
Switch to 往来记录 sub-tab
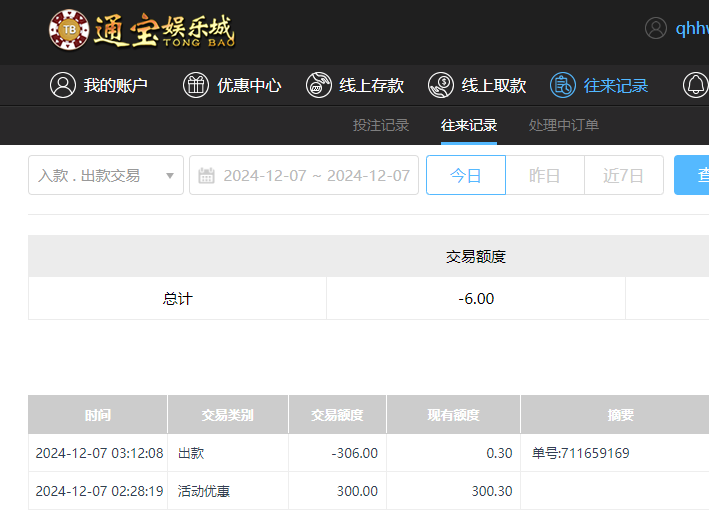469,125
